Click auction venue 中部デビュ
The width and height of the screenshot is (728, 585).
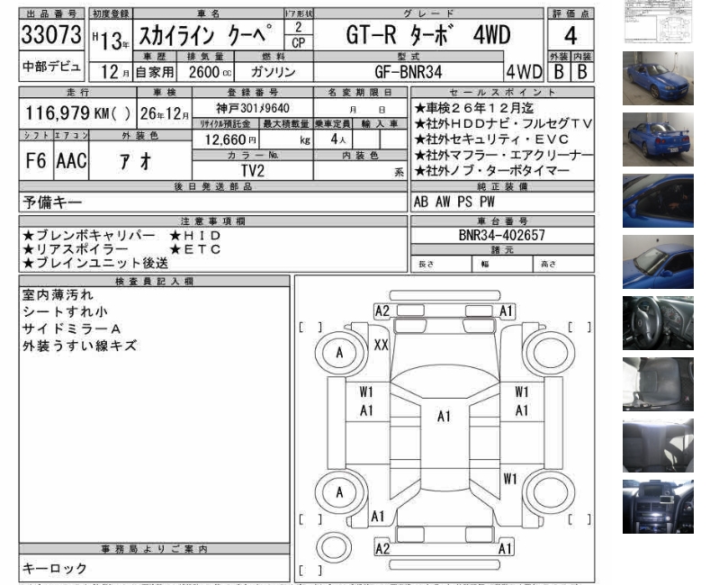[x=51, y=67]
